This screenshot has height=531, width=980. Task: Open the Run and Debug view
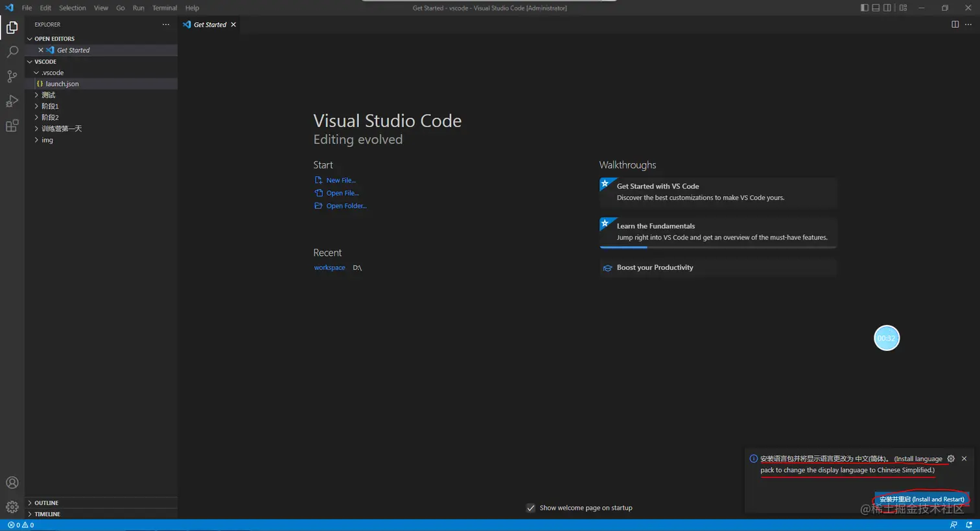[12, 101]
